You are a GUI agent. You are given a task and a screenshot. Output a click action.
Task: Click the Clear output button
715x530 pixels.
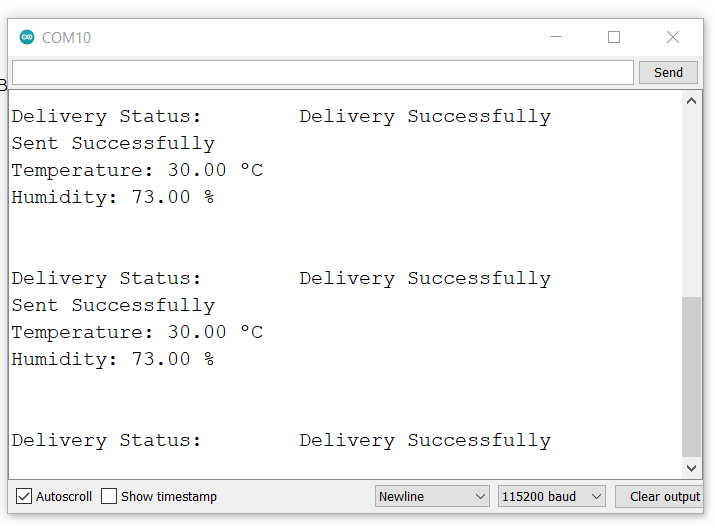point(664,496)
